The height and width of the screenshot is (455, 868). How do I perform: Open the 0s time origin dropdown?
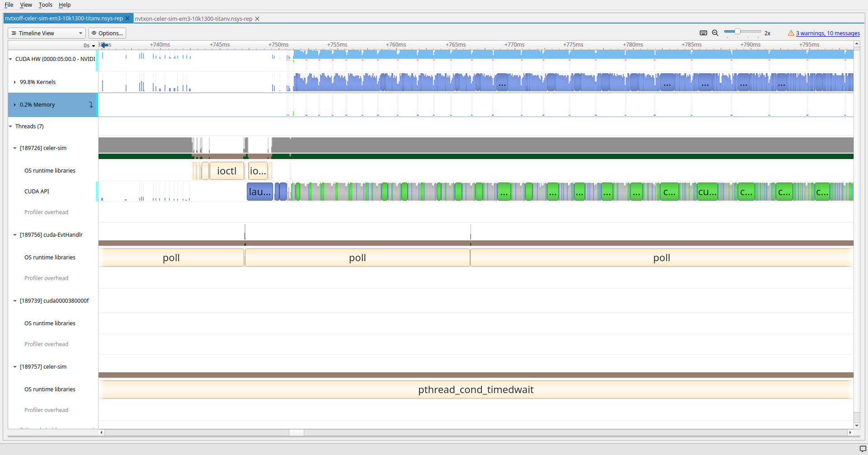tap(90, 46)
